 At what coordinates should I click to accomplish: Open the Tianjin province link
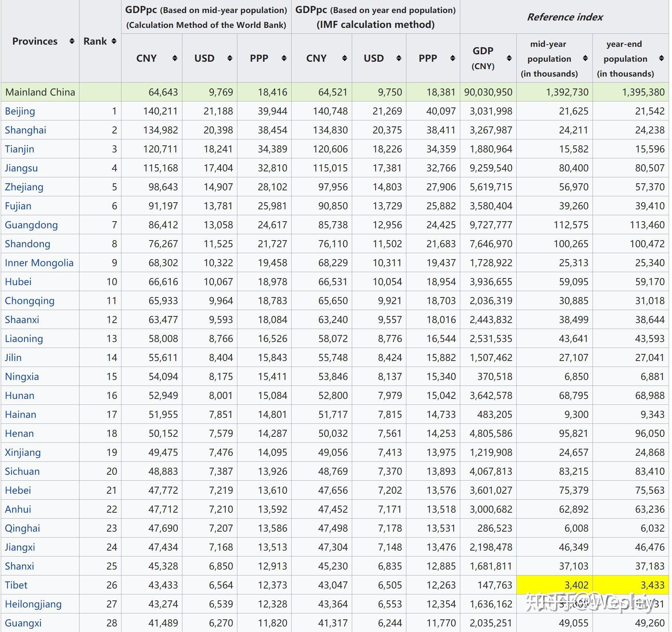pos(19,149)
